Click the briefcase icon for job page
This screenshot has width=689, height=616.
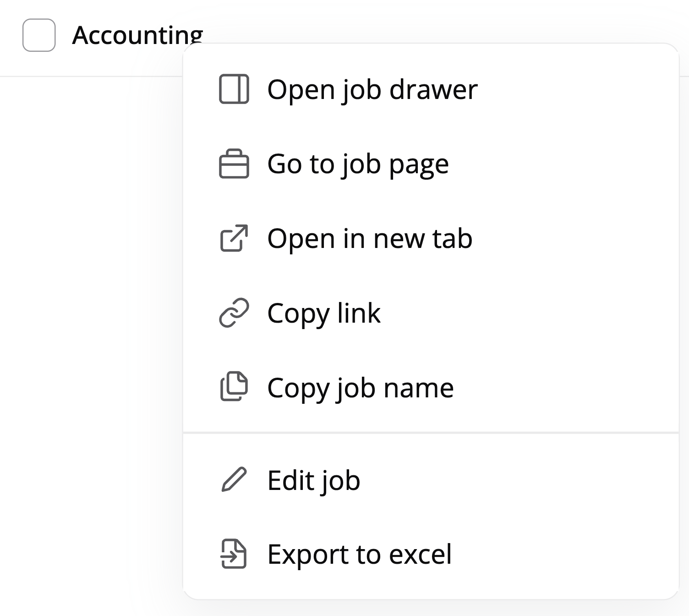pos(234,164)
